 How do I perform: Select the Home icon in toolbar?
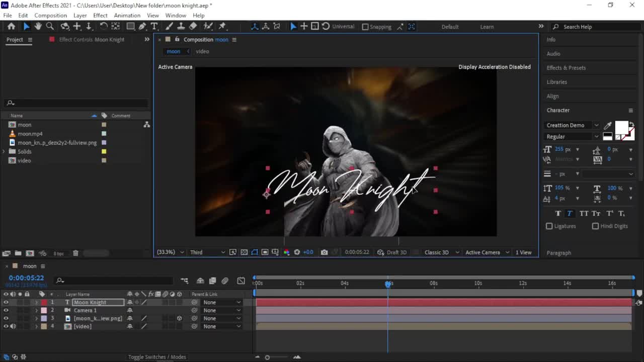11,27
